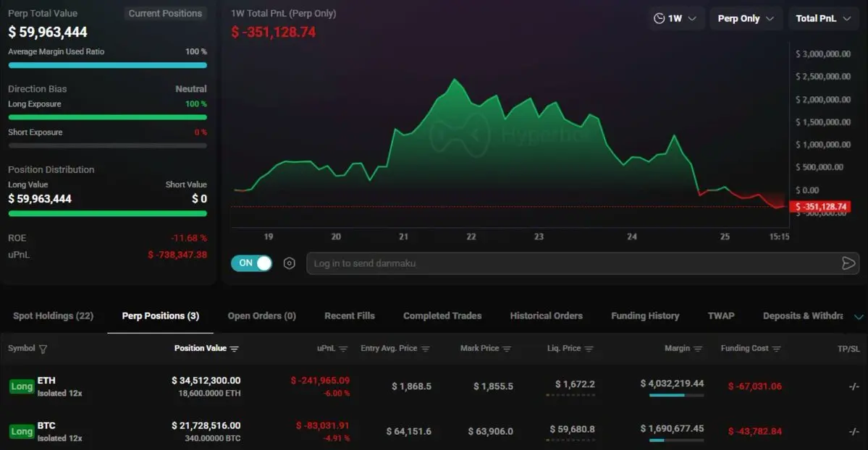This screenshot has height=450, width=868.
Task: Select the Perp Positions (3) tab
Action: pyautogui.click(x=161, y=315)
